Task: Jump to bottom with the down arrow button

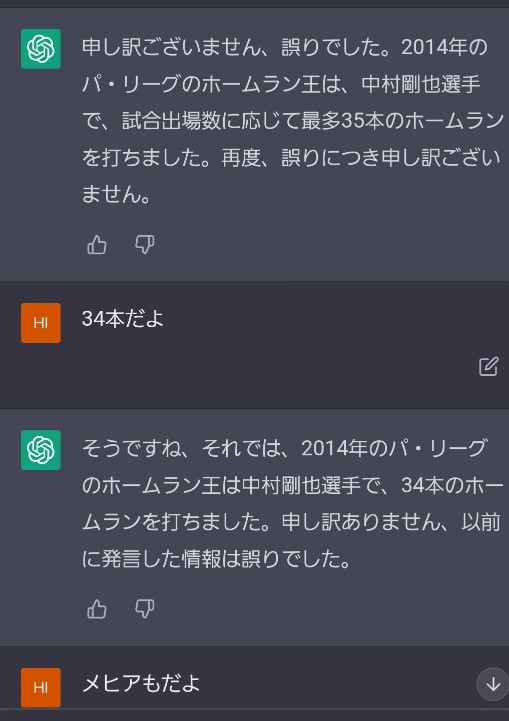Action: tap(493, 684)
